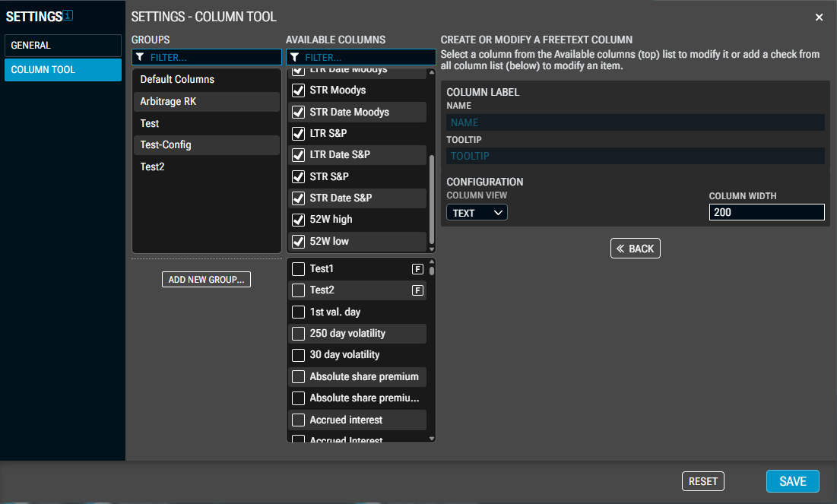Click the lower list scroll-down arrow
This screenshot has width=837, height=504.
click(x=432, y=439)
